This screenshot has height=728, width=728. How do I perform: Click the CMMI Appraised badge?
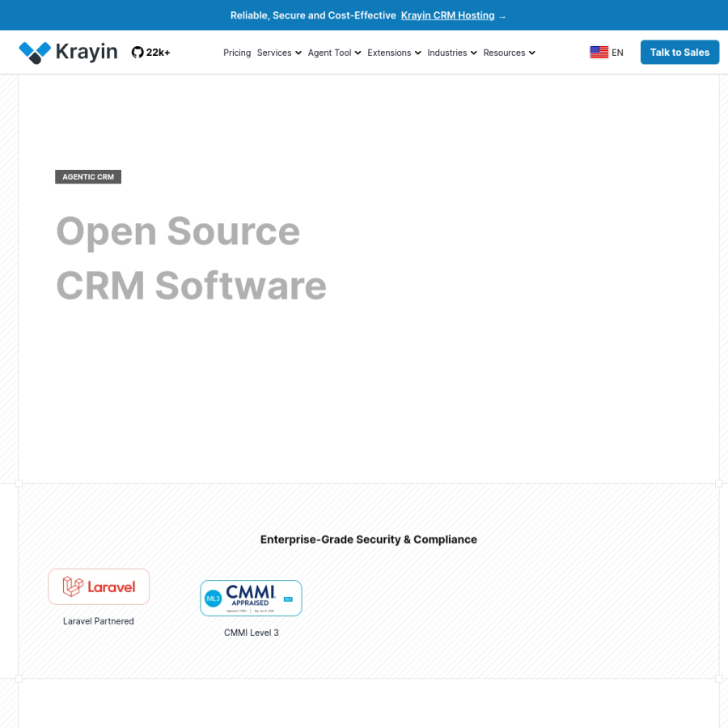coord(252,598)
